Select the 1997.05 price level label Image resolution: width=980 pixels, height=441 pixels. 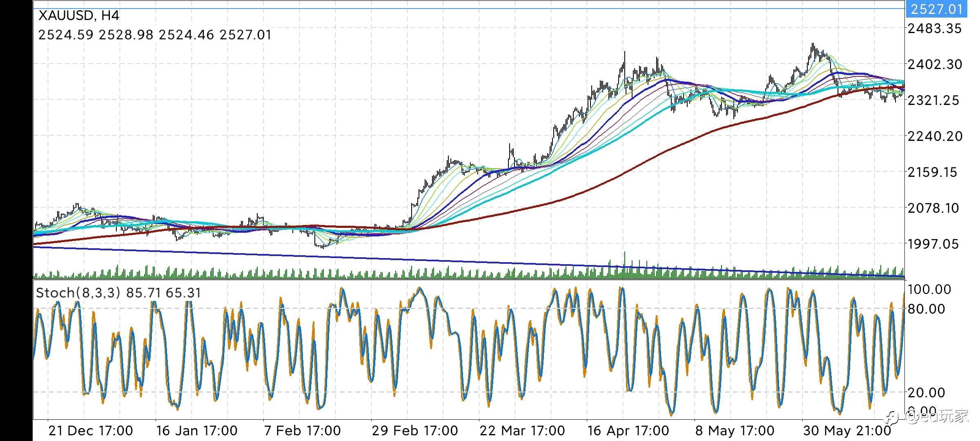(x=933, y=244)
